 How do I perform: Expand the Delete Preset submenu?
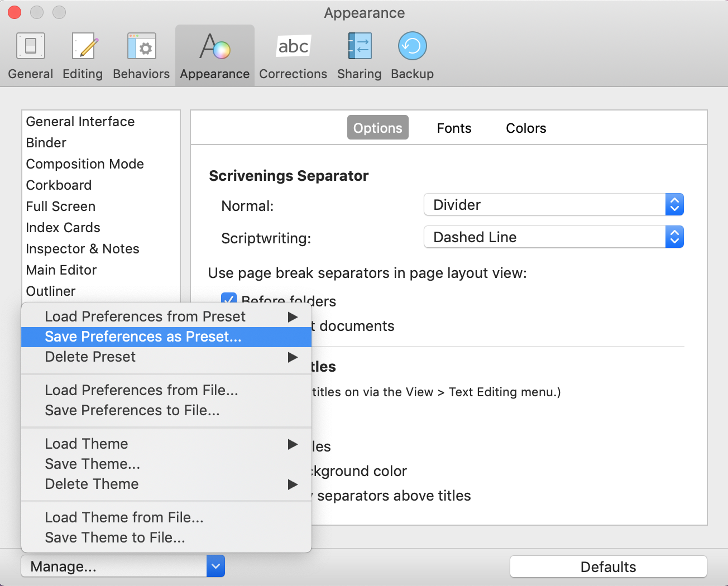coord(166,357)
